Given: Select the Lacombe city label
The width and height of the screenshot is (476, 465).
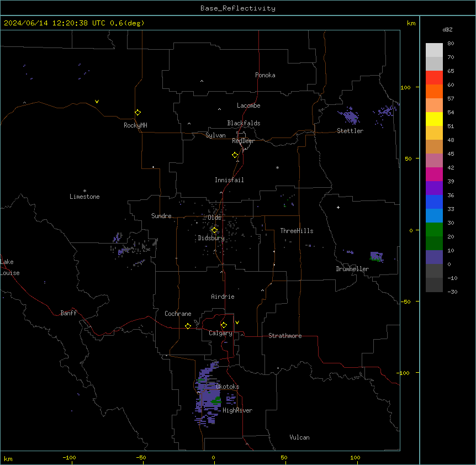Looking at the screenshot, I should [248, 105].
